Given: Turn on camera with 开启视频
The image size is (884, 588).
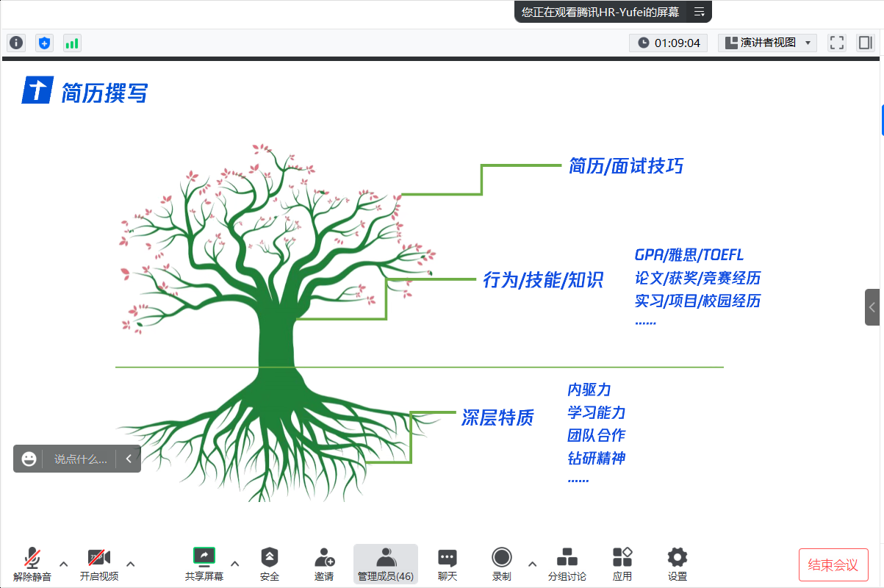Looking at the screenshot, I should (99, 564).
